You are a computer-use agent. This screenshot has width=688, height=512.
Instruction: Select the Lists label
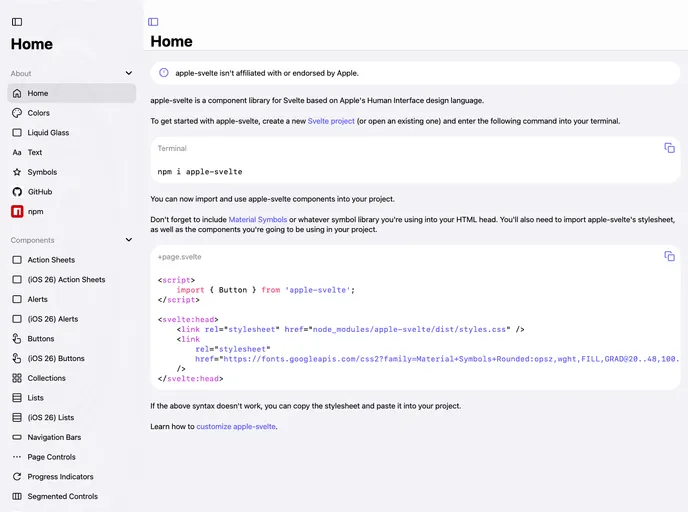36,398
